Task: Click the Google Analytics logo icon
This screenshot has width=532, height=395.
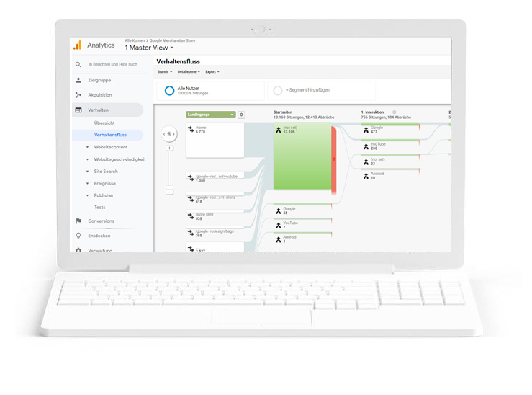Action: coord(77,45)
